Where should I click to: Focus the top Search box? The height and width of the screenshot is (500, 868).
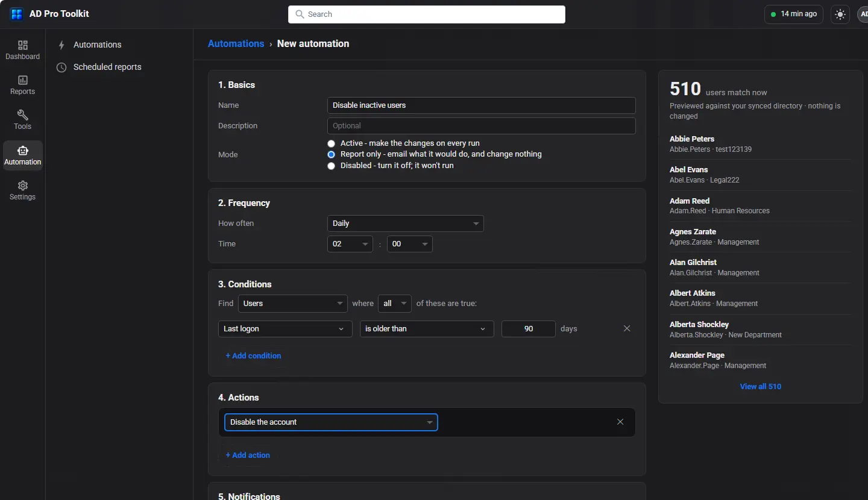(427, 14)
